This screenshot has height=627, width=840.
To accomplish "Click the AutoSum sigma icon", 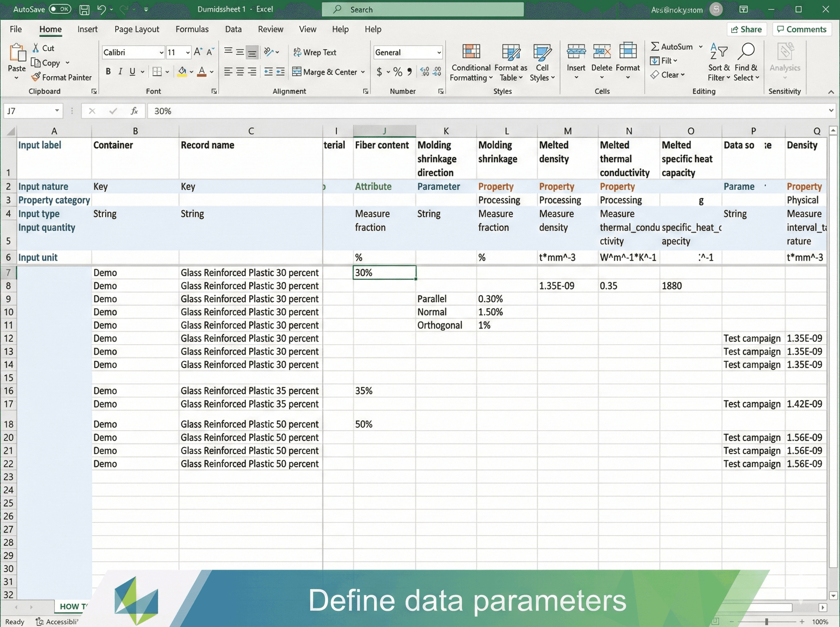I will coord(655,47).
